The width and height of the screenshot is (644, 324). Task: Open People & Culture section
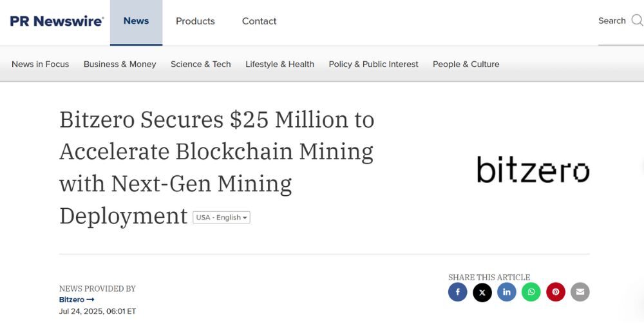[x=466, y=64]
